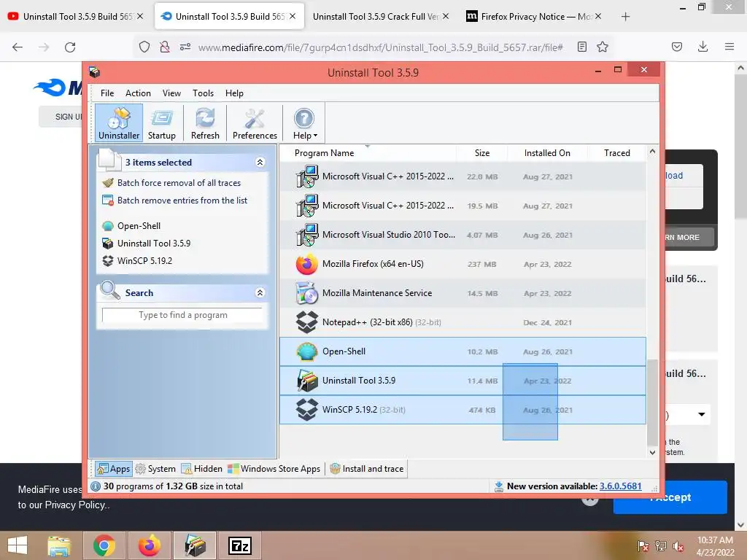Click the 'Mozilla Maintenance Service' row text
This screenshot has width=747, height=560.
pyautogui.click(x=377, y=293)
